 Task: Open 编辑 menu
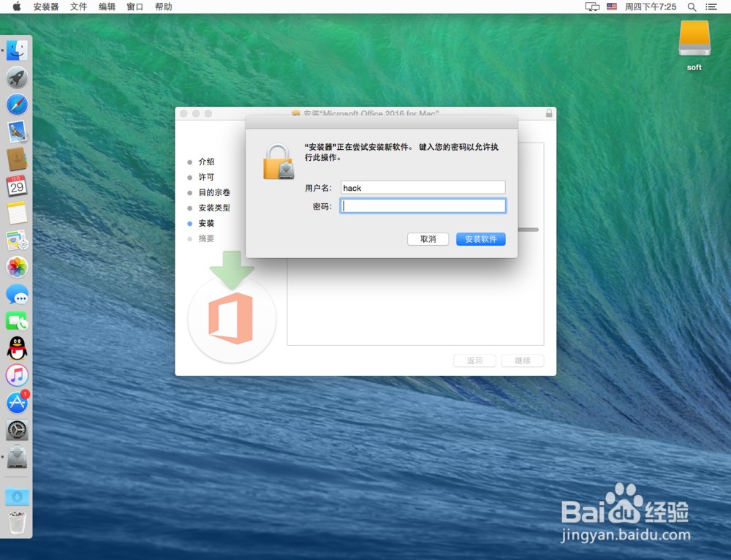(x=107, y=7)
